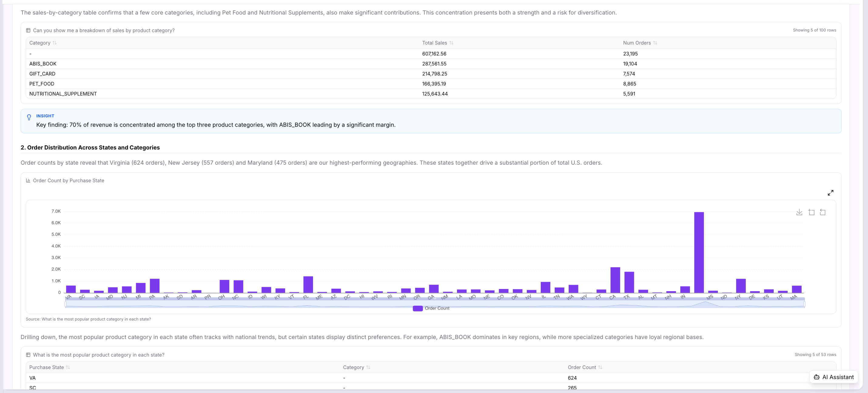Screen dimensions: 868x393
Task: Click the right data zoom slider handle
Action: pyautogui.click(x=804, y=304)
